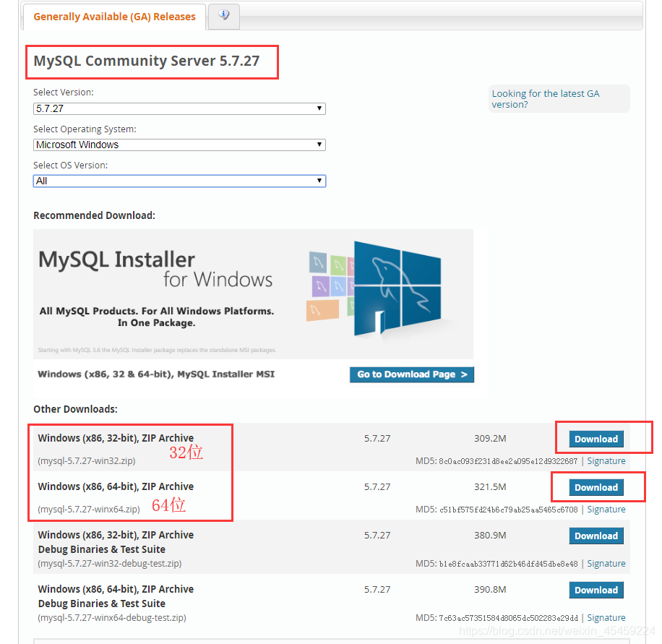This screenshot has width=662, height=644.
Task: Expand the Select OS Version dropdown
Action: pyautogui.click(x=179, y=181)
